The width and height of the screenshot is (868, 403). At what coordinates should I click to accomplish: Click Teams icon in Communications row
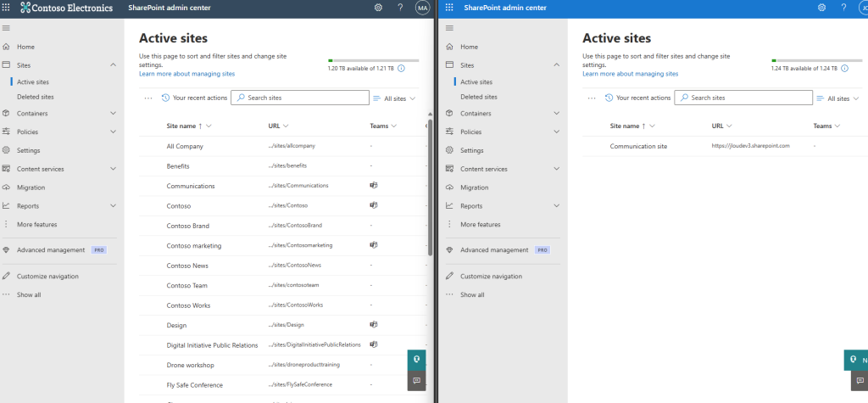tap(373, 185)
